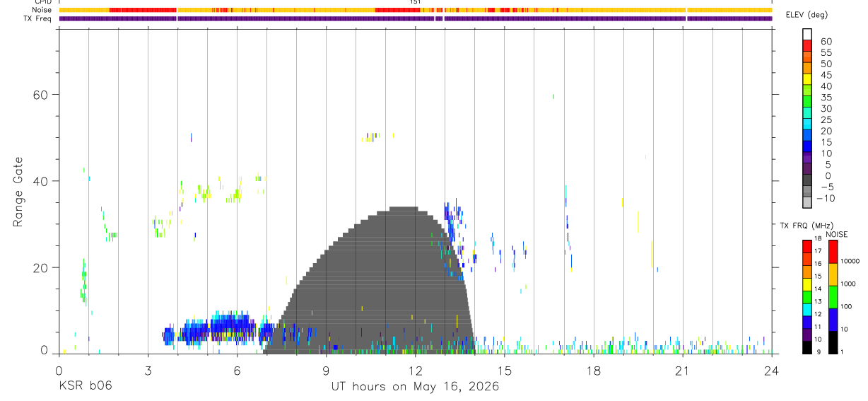Viewport: 868px width, 401px height.
Task: Select the yellow segment of ELEV color bar
Action: click(x=807, y=79)
